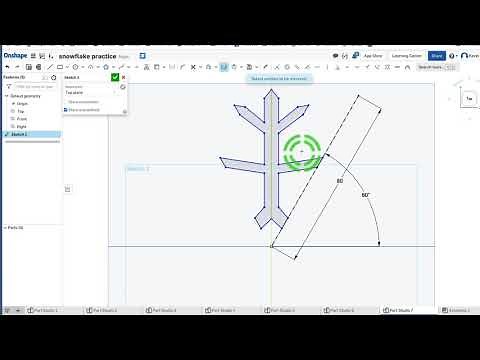This screenshot has height=360, width=480.
Task: Select the Dimension tool
Action: (x=266, y=67)
